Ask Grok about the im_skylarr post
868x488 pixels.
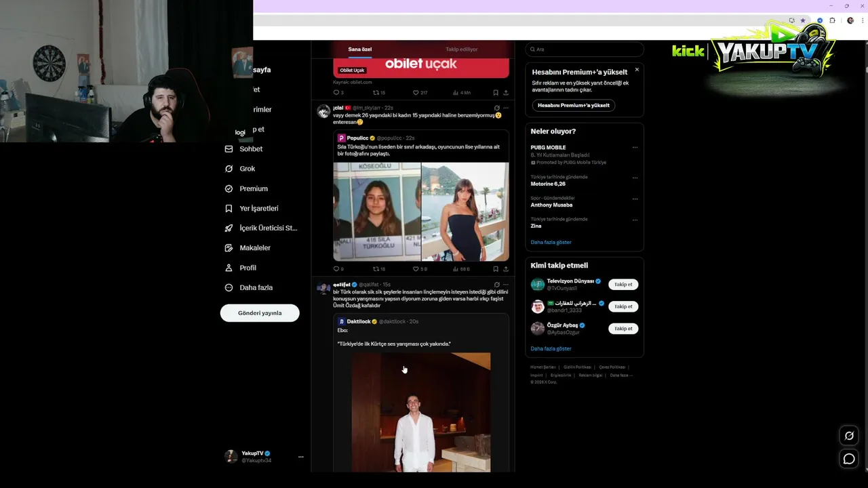(x=497, y=108)
